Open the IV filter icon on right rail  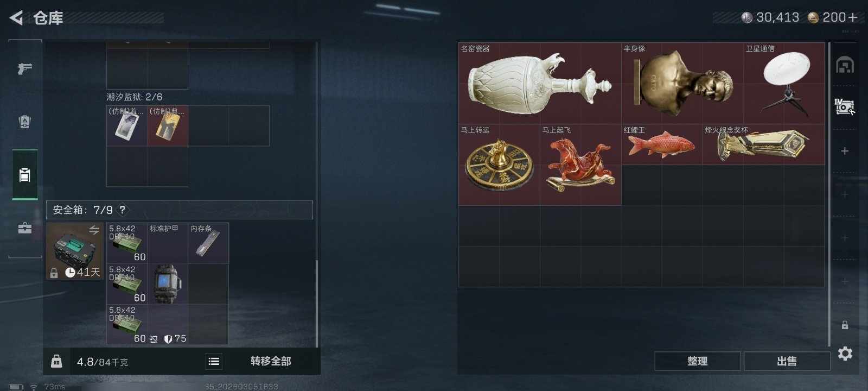844,107
